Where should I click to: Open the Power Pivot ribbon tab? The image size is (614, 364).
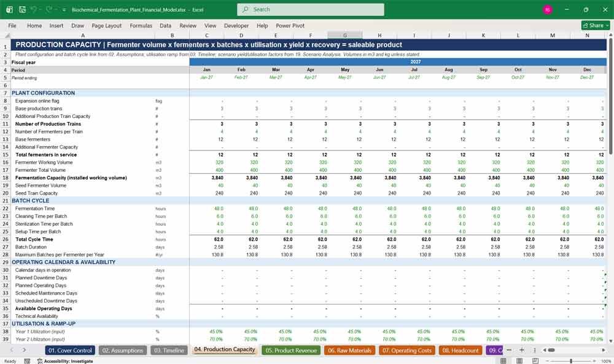point(290,25)
